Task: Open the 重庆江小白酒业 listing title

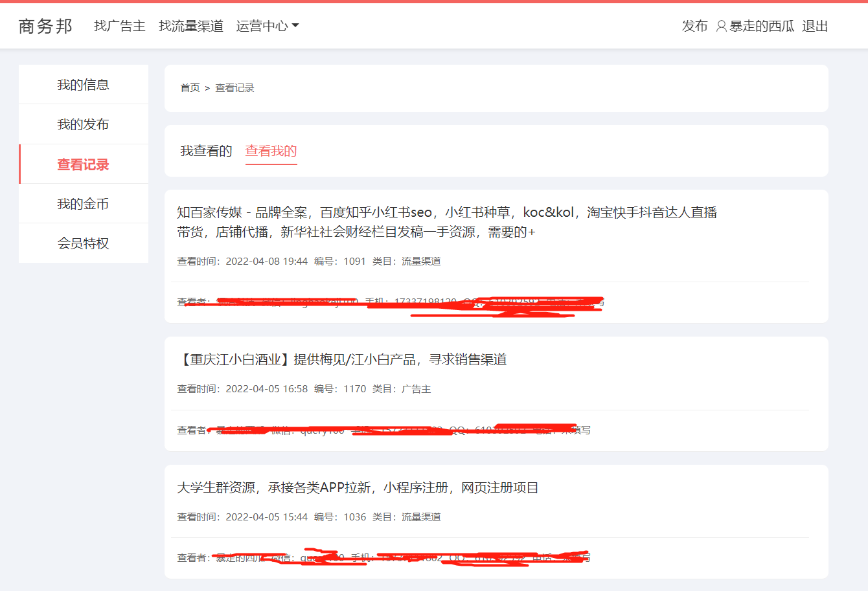Action: click(342, 359)
